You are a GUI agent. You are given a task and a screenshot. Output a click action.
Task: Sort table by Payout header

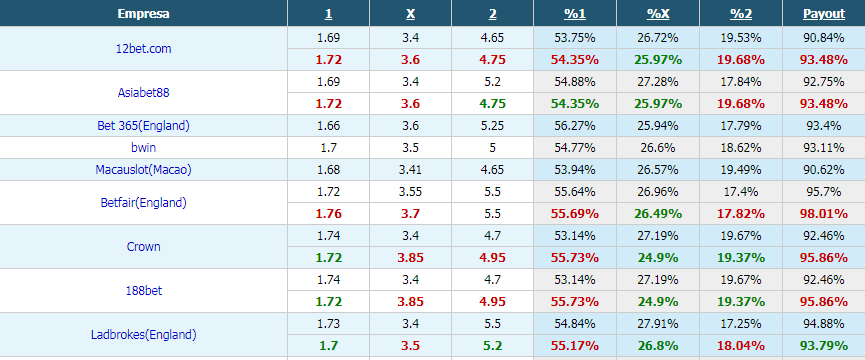pos(824,14)
